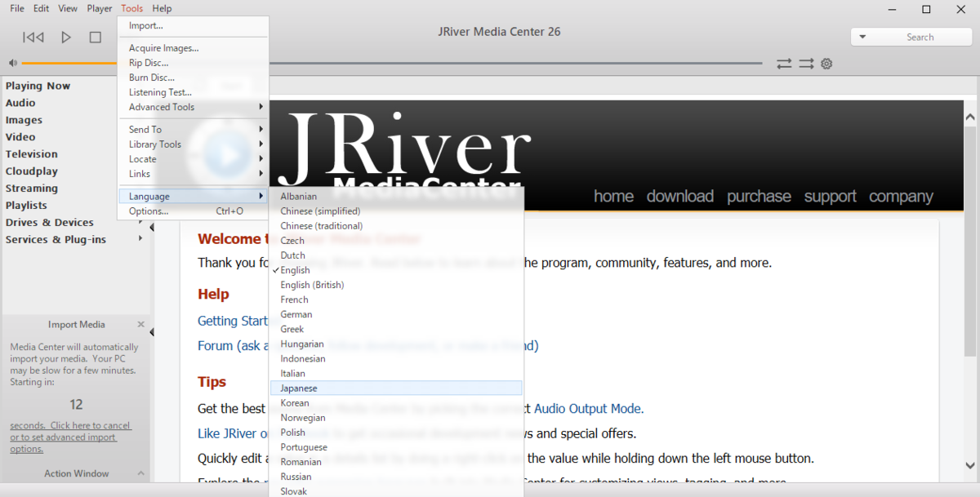Select English (British) language

[x=396, y=285]
